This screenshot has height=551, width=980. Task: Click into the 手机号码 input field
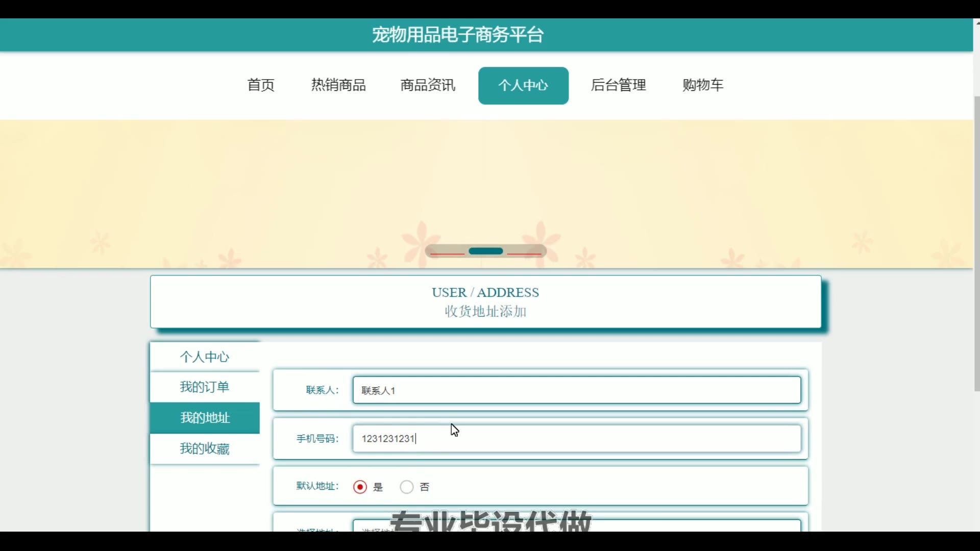click(x=577, y=439)
